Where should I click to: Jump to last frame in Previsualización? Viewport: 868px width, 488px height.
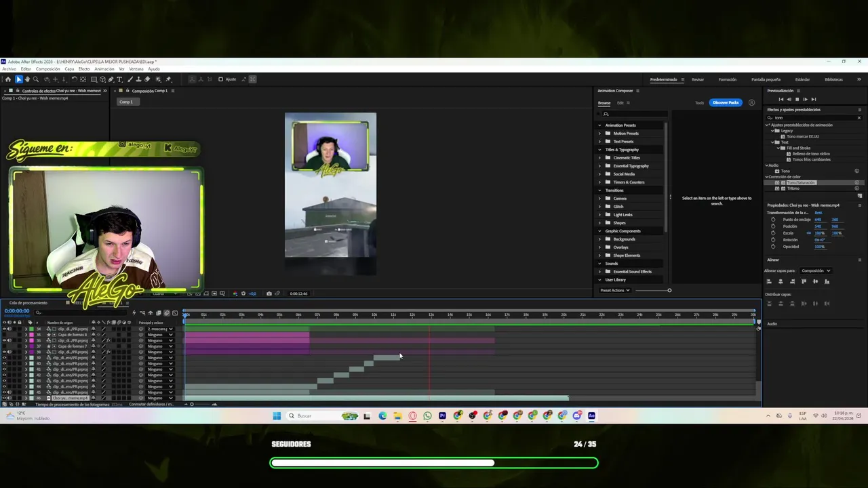(813, 99)
